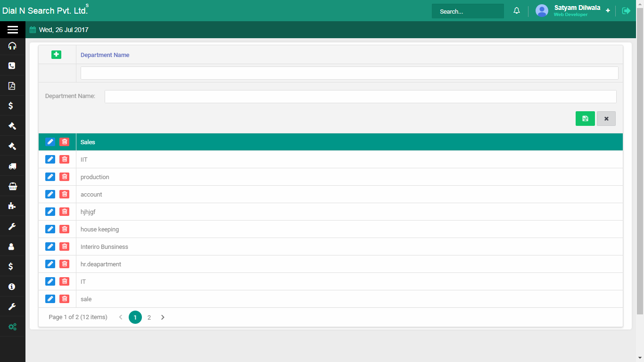Delete the production department row
Screen dimensions: 644x362
(65, 177)
